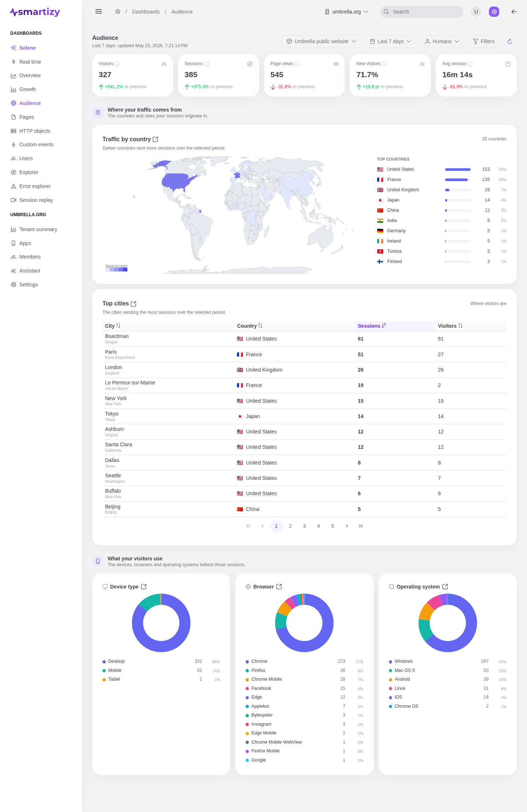Open Operating system external link icon

tap(445, 587)
